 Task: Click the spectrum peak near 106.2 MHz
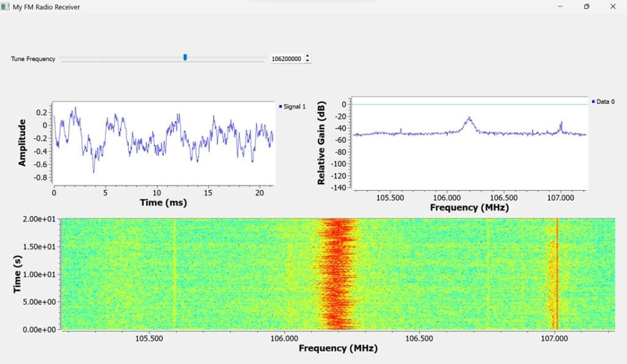pos(468,116)
